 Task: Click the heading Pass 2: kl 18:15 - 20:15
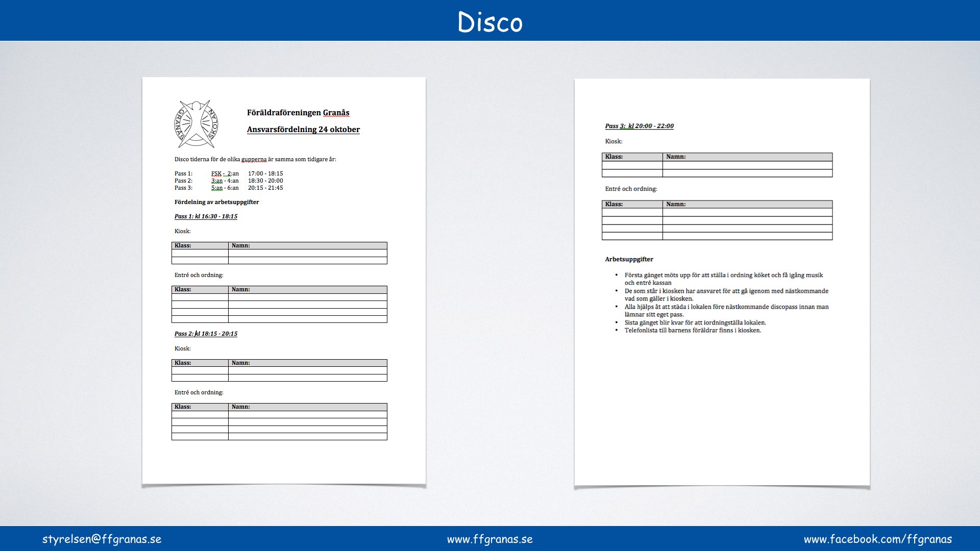point(206,334)
